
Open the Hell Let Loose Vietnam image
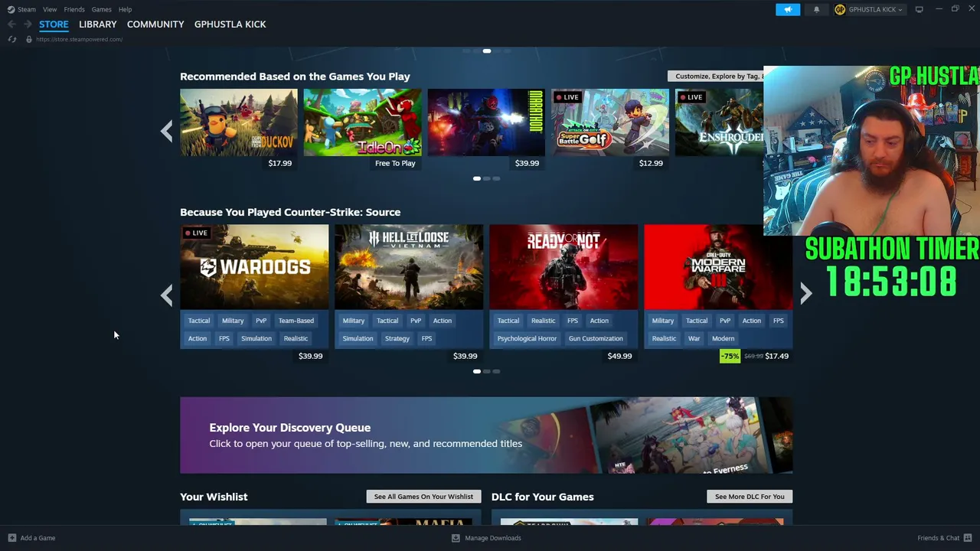pyautogui.click(x=409, y=267)
